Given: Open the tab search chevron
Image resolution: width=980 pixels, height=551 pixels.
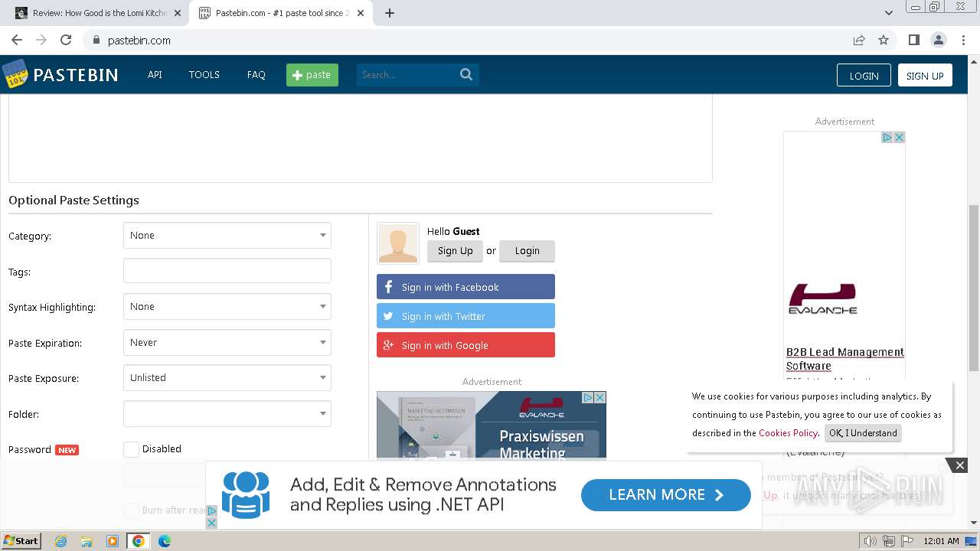Looking at the screenshot, I should tap(888, 13).
